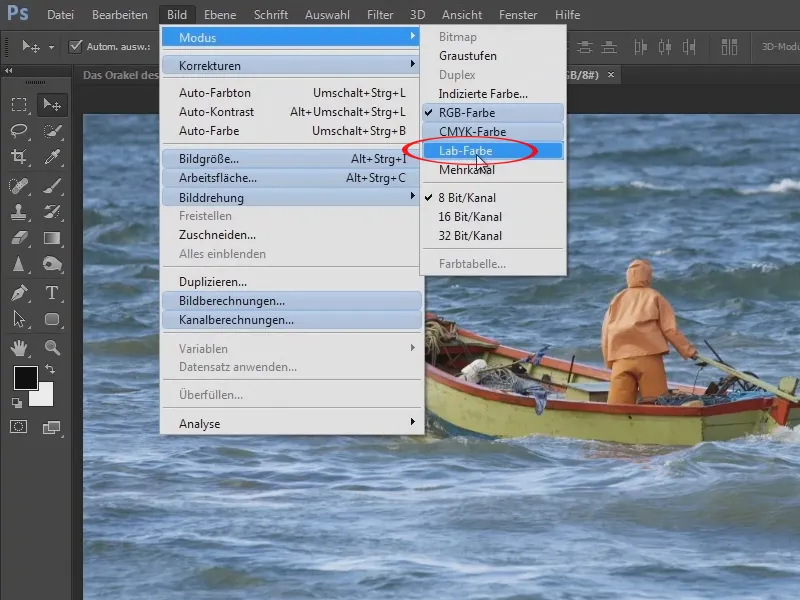Run Auto-Kontrast
The height and width of the screenshot is (600, 800).
tap(291, 112)
